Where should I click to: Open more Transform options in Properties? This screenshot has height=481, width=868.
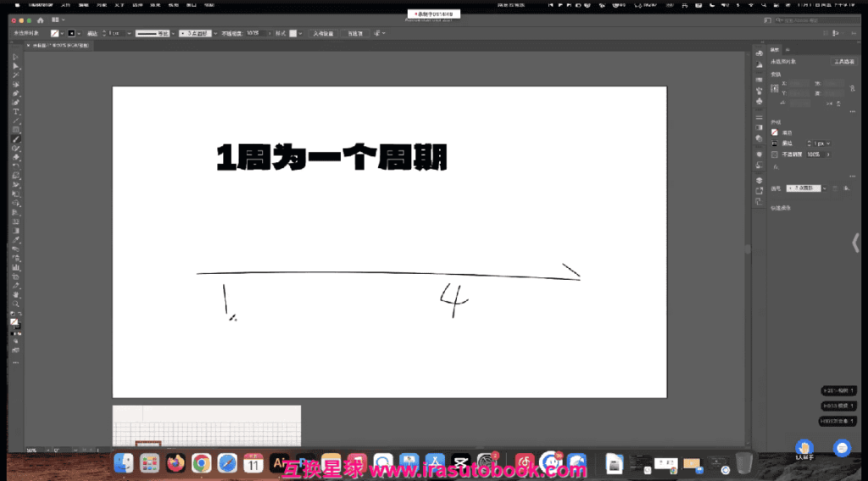pos(853,112)
